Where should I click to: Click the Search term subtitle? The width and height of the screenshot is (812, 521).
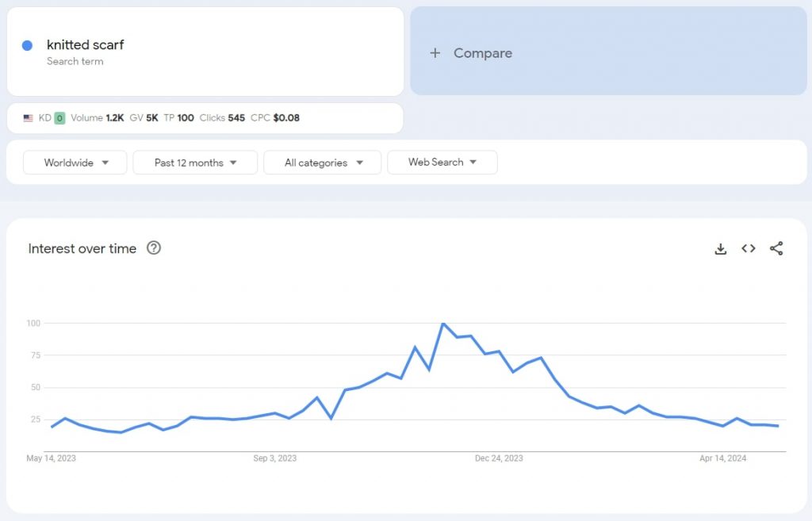[75, 61]
